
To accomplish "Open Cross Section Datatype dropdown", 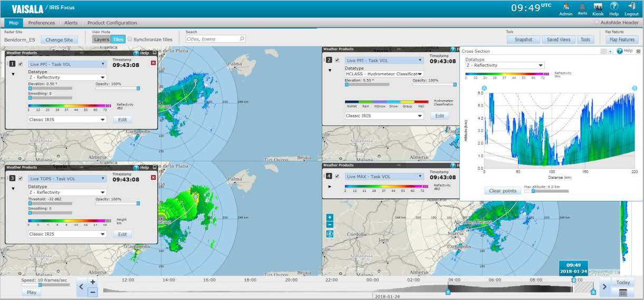I will 504,65.
